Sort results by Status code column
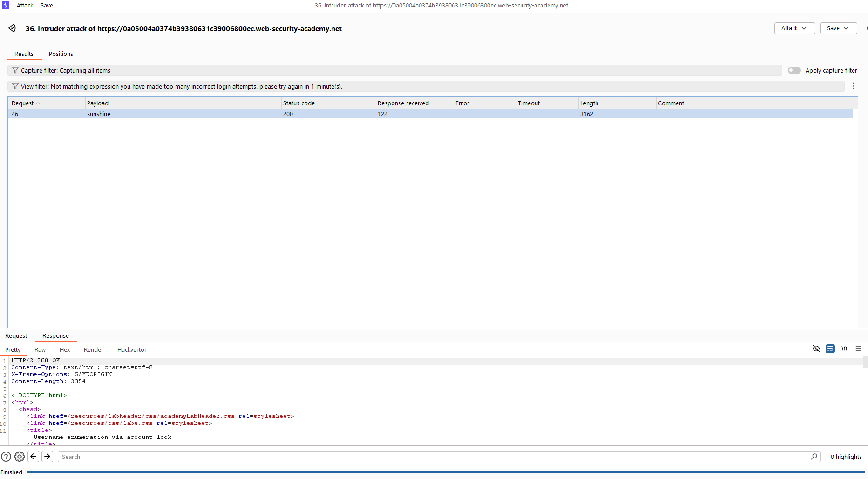Viewport: 868px width, 479px height. click(328, 103)
